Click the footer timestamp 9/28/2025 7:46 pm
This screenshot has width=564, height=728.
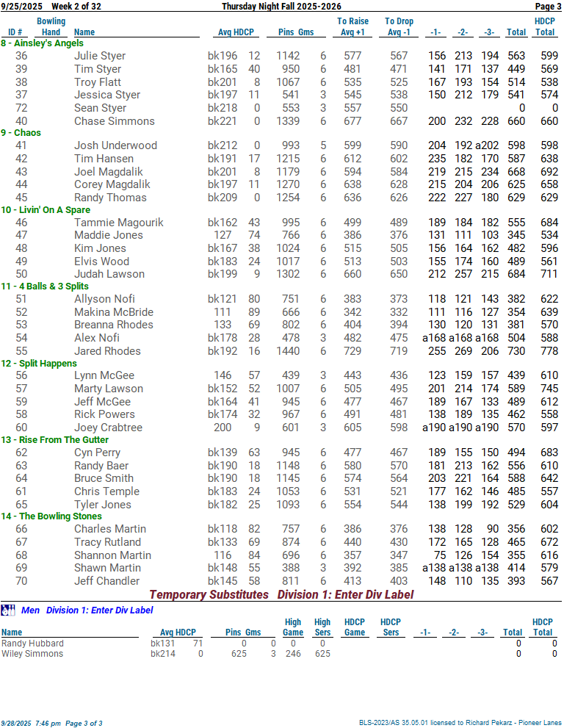click(x=31, y=724)
